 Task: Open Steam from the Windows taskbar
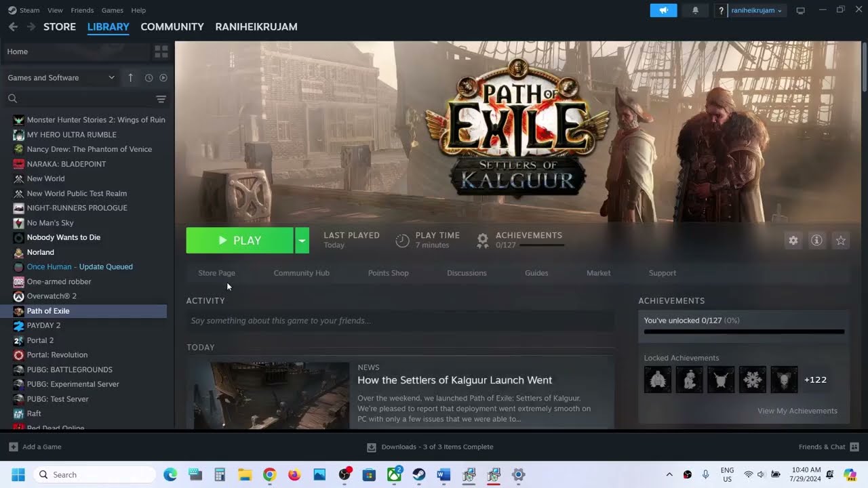point(419,474)
